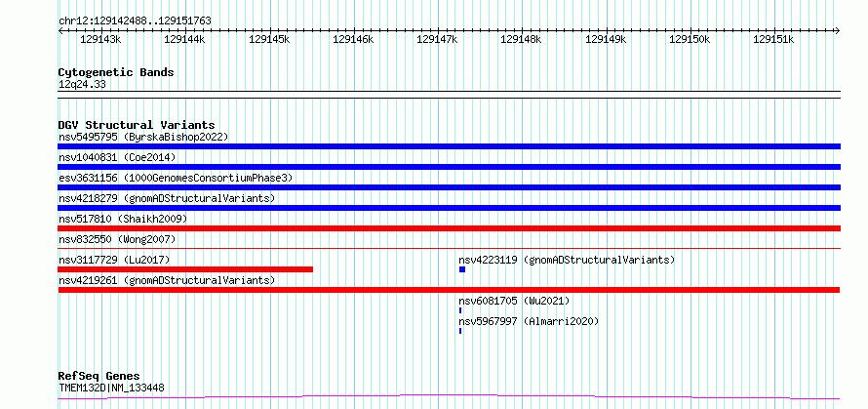868x409 pixels.
Task: Select the blue bar under esv3631156
Action: click(x=449, y=187)
